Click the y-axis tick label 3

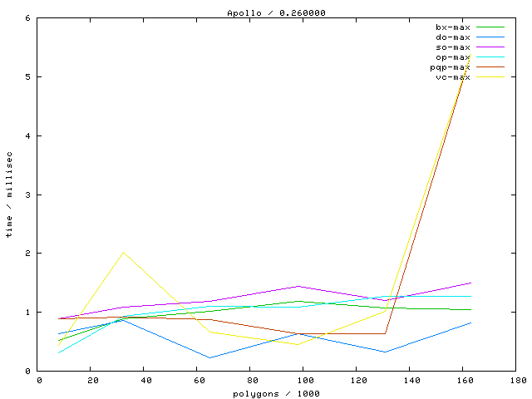pos(28,195)
